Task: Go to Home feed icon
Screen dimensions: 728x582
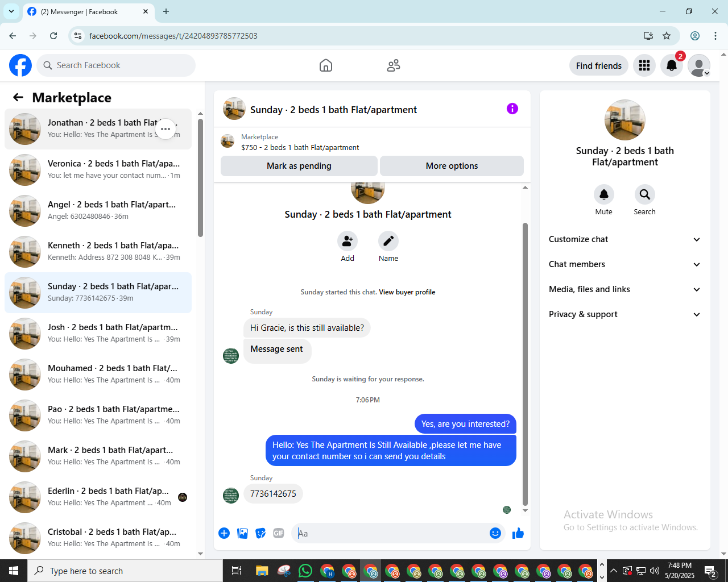Action: 326,65
